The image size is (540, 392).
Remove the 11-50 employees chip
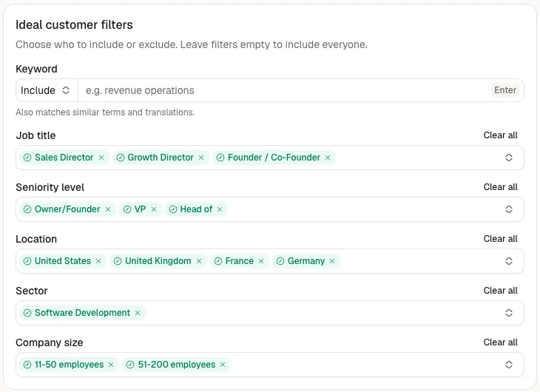(111, 365)
